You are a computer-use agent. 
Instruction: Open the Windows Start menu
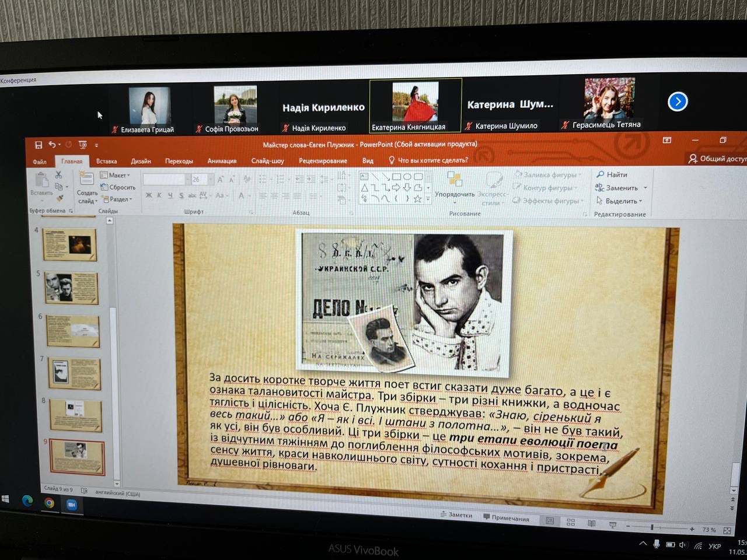[x=6, y=499]
